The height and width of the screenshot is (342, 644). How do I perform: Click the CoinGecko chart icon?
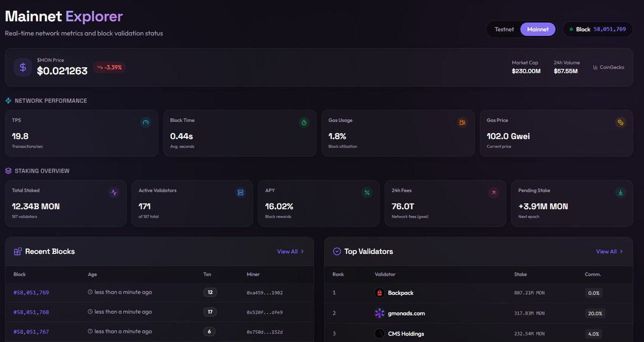[596, 67]
